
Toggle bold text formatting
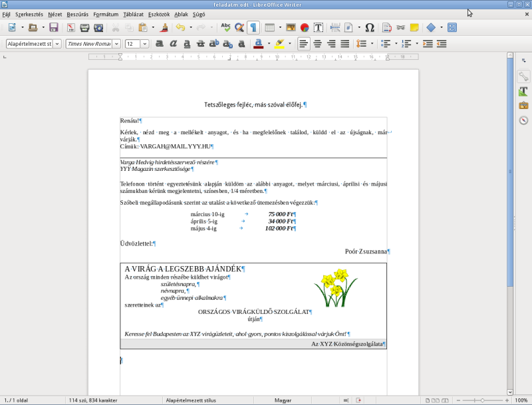[x=160, y=44]
